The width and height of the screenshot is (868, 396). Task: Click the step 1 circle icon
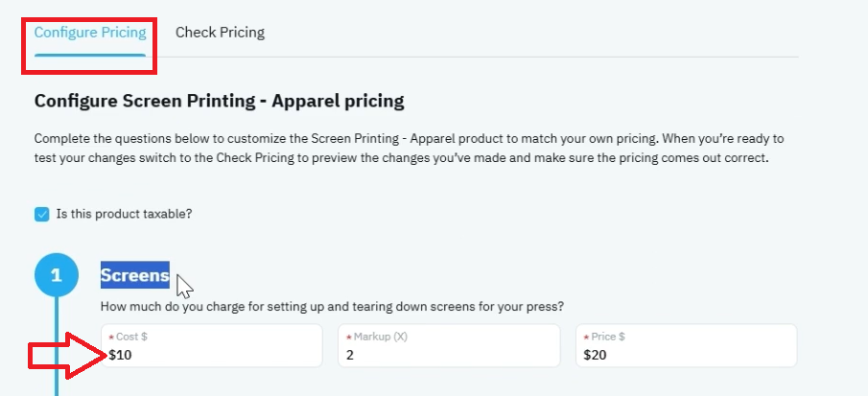(x=57, y=275)
